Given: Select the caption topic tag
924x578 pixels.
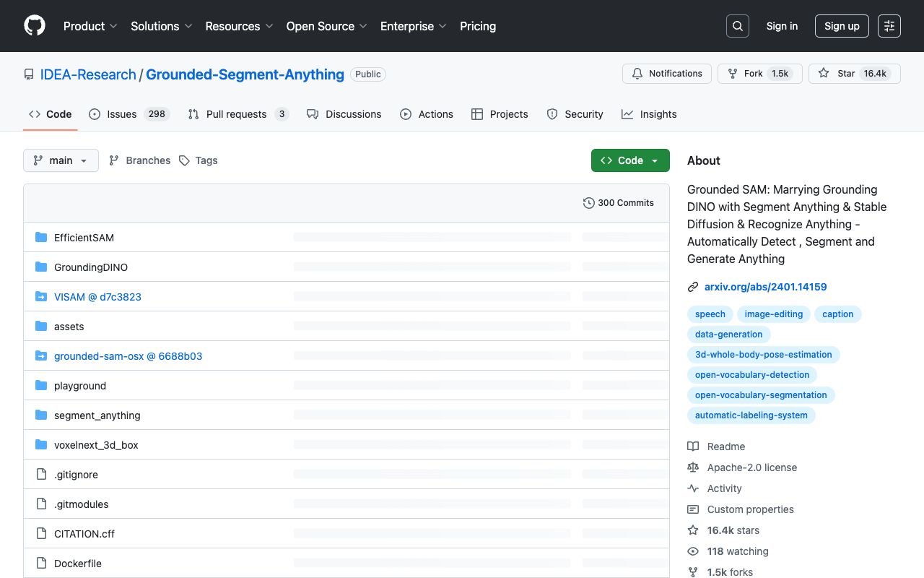Looking at the screenshot, I should pos(838,314).
